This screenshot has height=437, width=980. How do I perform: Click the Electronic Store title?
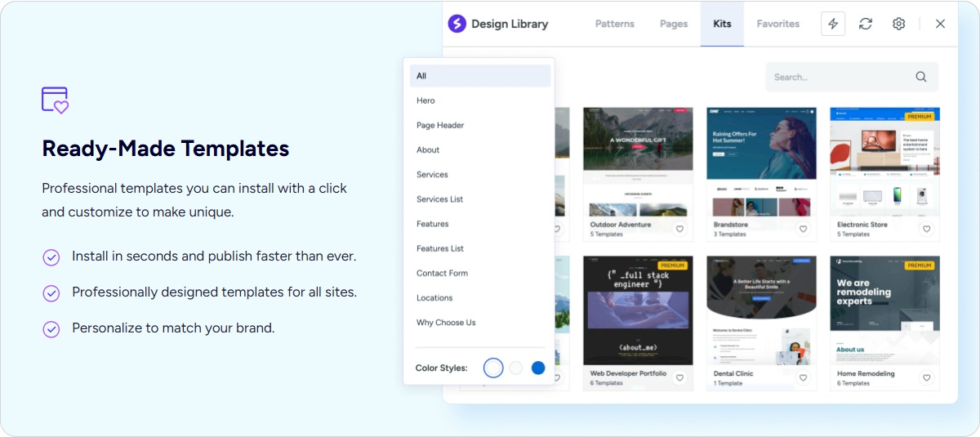[x=862, y=225]
